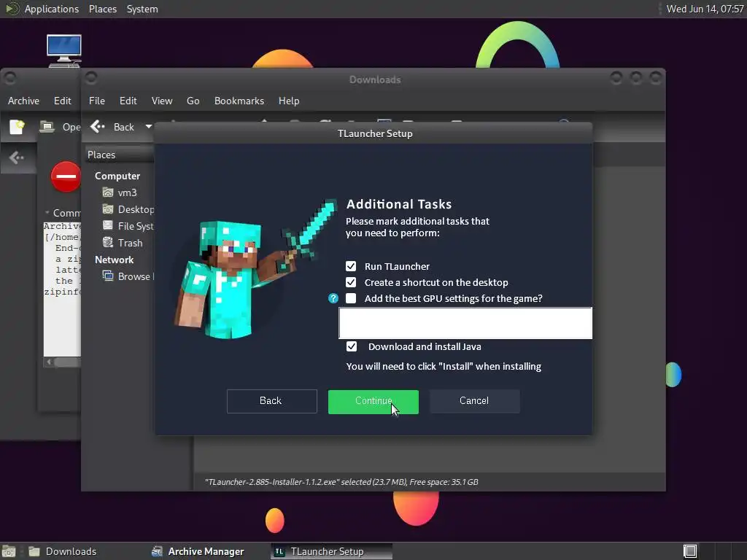Click the clock showing Wed Jun 14

(705, 9)
